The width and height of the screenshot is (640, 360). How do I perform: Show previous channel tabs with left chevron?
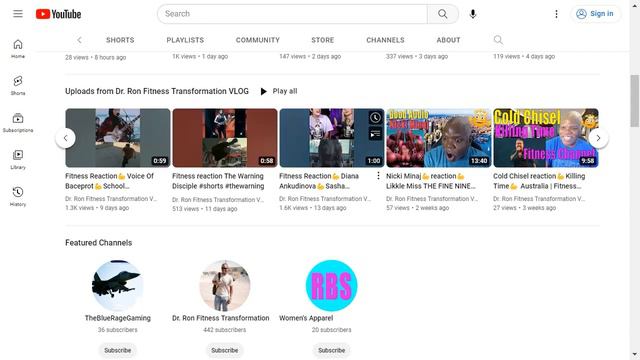[80, 40]
